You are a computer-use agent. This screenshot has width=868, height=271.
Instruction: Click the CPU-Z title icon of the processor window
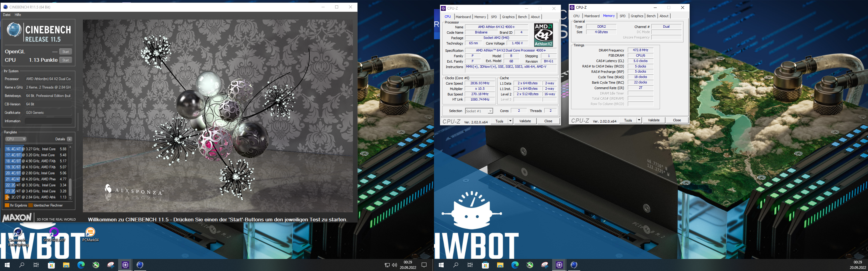[x=444, y=8]
